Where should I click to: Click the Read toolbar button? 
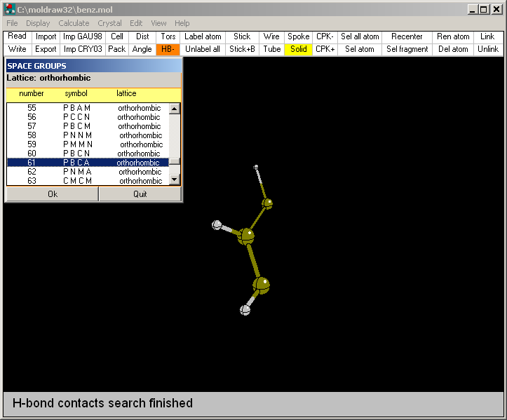tap(18, 36)
